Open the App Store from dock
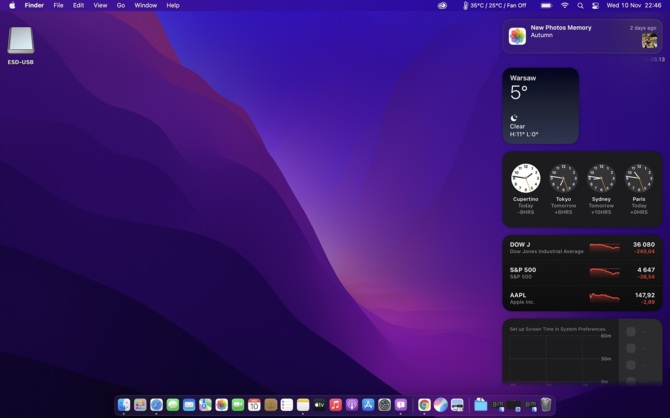Image resolution: width=670 pixels, height=418 pixels. 368,405
